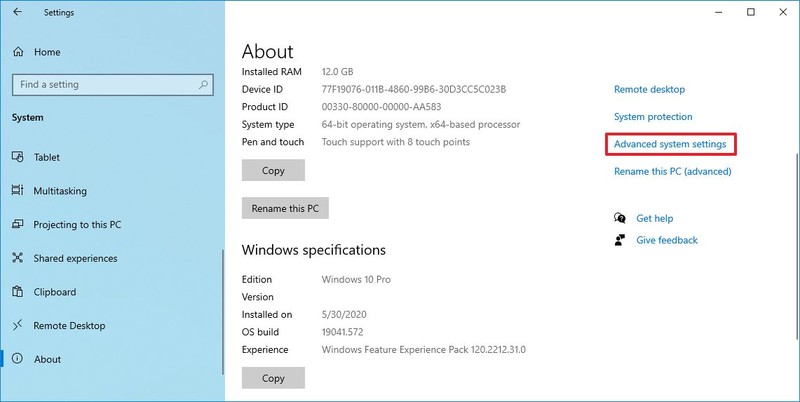
Task: Minimize the Settings window
Action: pos(719,12)
